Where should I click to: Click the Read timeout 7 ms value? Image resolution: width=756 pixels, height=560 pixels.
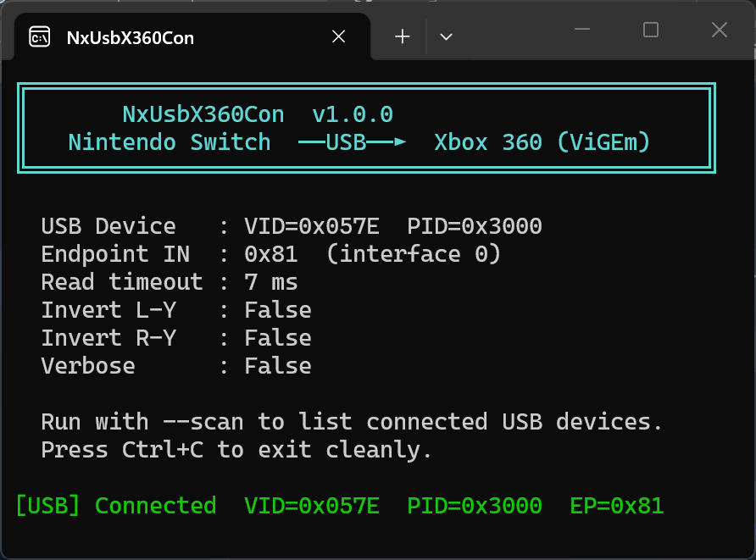click(270, 282)
